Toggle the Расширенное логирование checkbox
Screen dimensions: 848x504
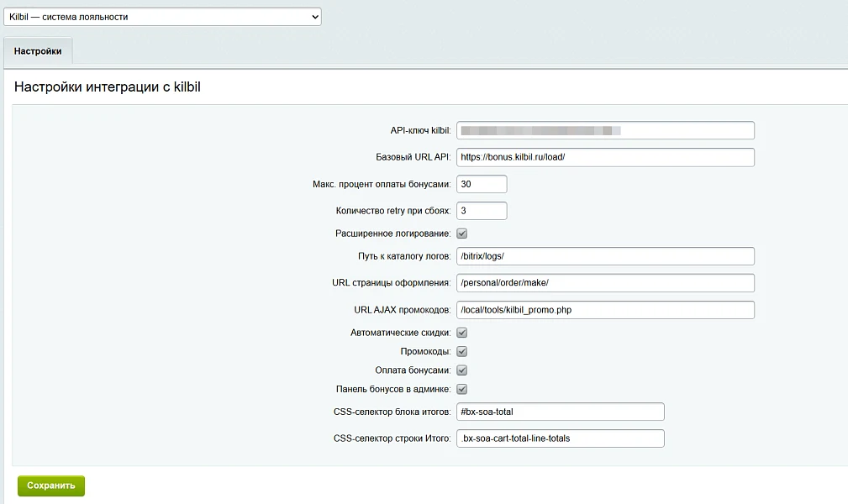462,234
